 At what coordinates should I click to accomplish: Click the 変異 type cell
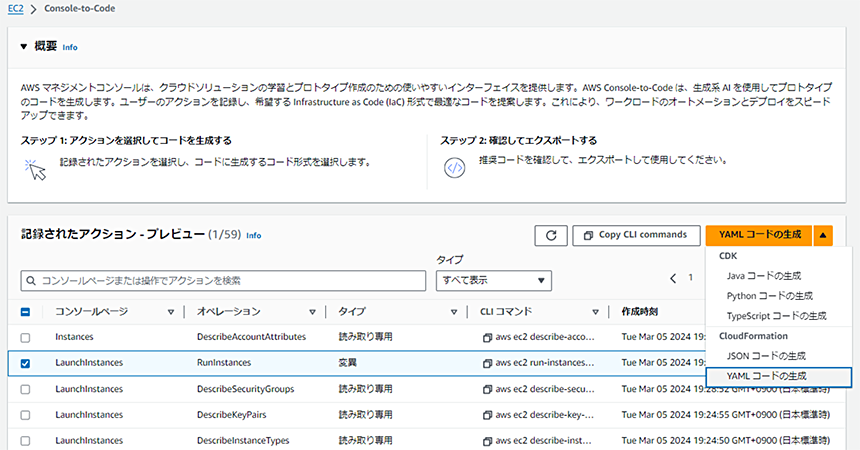coord(347,363)
